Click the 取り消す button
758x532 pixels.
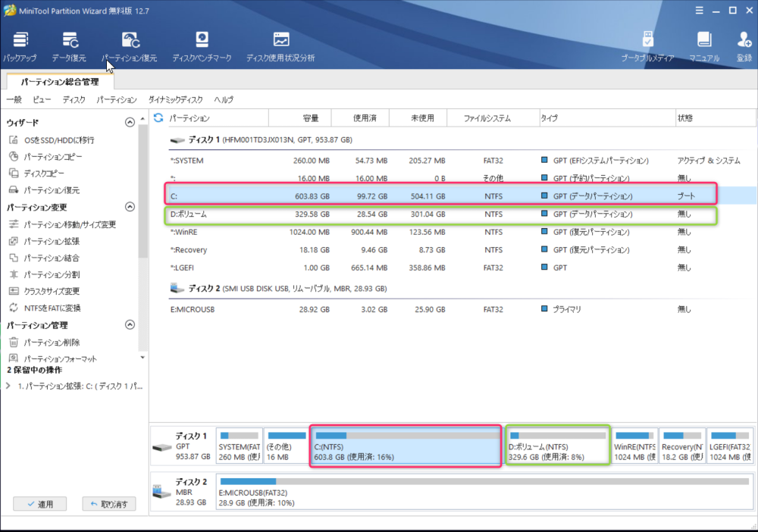pos(108,504)
